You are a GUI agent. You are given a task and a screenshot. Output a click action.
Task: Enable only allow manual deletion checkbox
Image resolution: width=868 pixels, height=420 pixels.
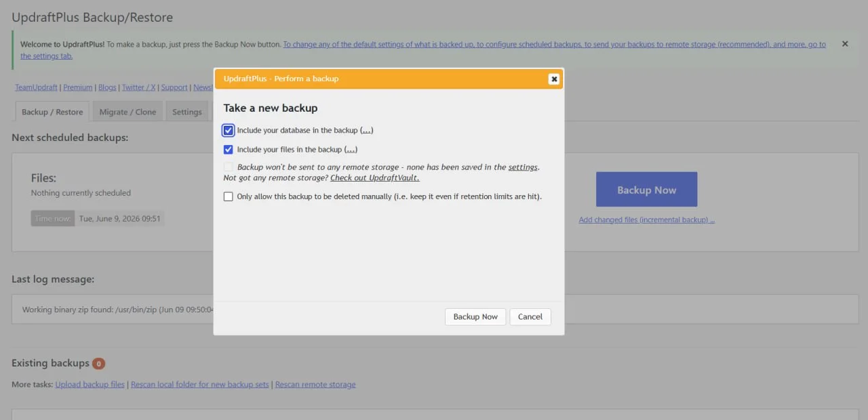[229, 196]
